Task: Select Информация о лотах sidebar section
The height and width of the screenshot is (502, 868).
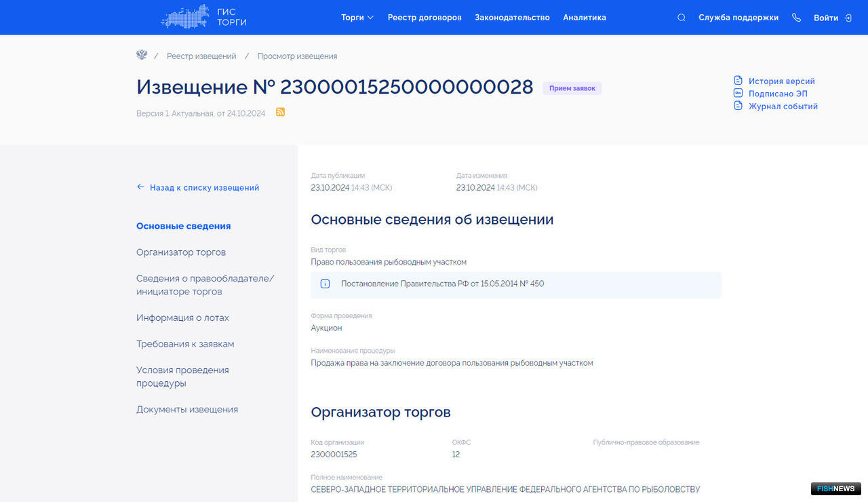Action: 182,317
